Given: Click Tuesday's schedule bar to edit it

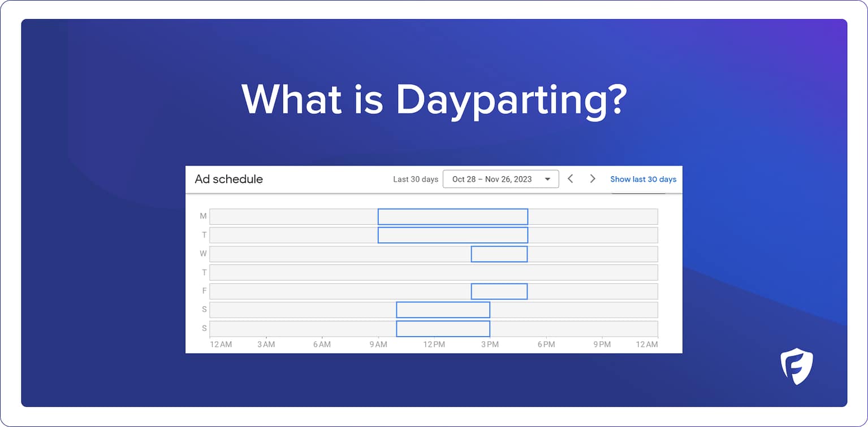Looking at the screenshot, I should tap(452, 235).
